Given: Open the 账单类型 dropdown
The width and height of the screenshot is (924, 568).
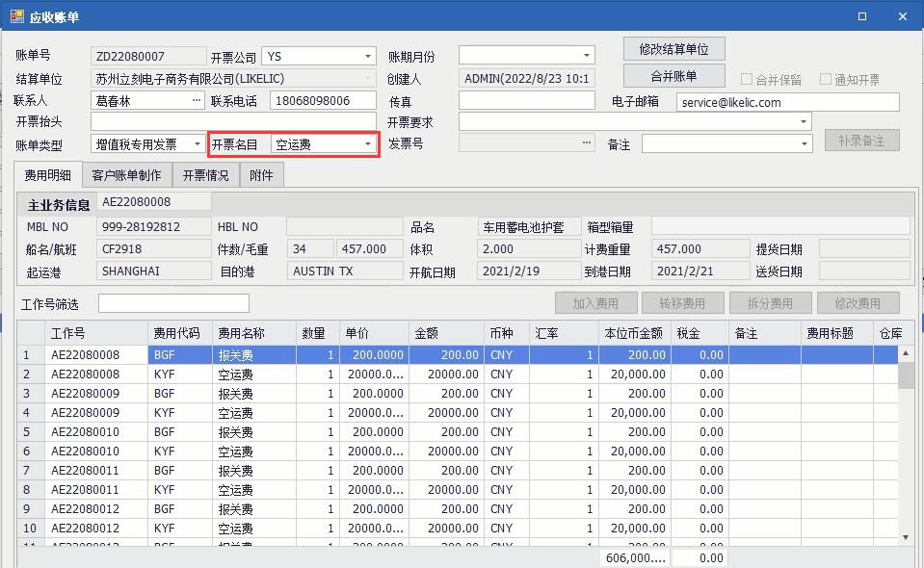Looking at the screenshot, I should pos(198,144).
